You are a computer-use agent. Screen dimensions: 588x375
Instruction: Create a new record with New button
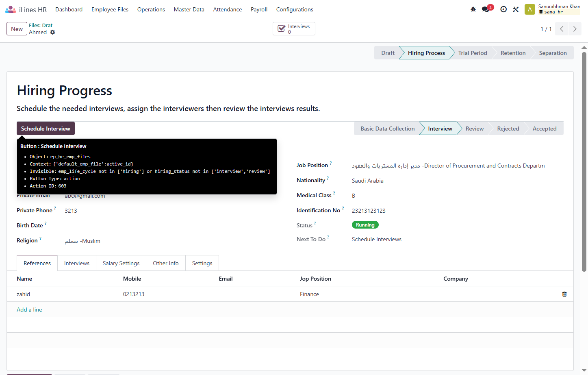[x=17, y=29]
